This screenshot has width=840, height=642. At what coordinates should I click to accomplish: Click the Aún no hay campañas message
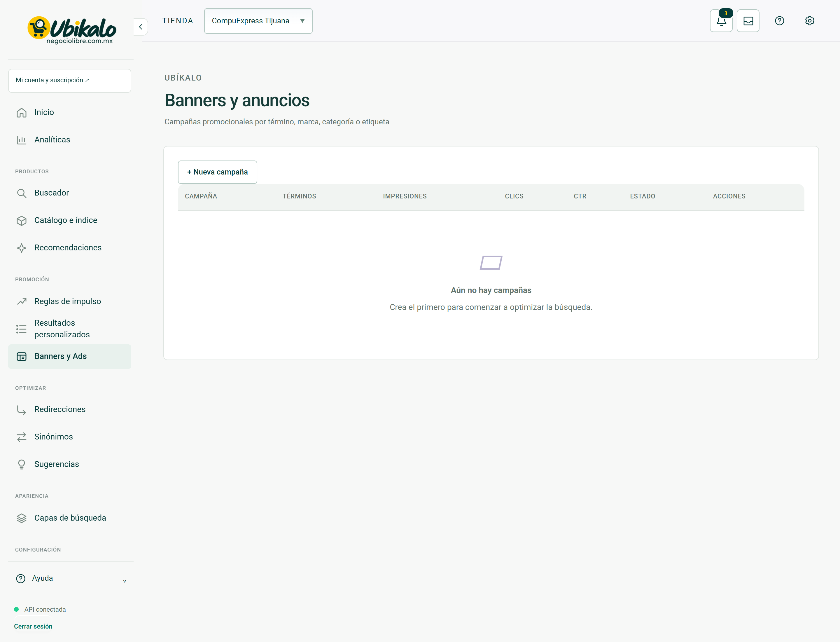click(491, 290)
